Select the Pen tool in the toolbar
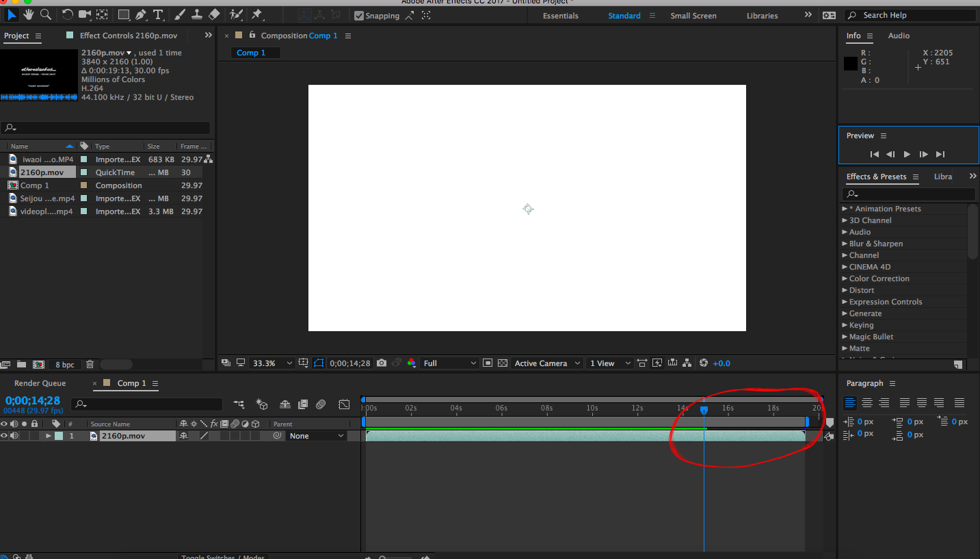Screen dimensions: 980x559 coord(140,14)
